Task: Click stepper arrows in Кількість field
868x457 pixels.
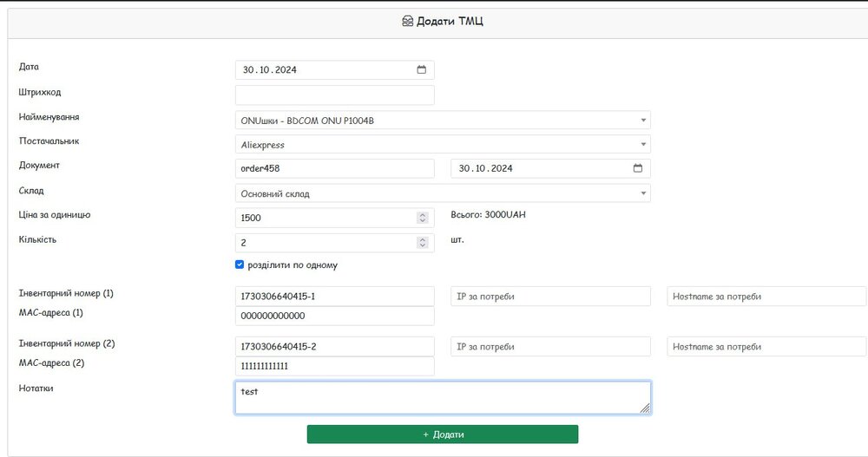Action: coord(423,244)
